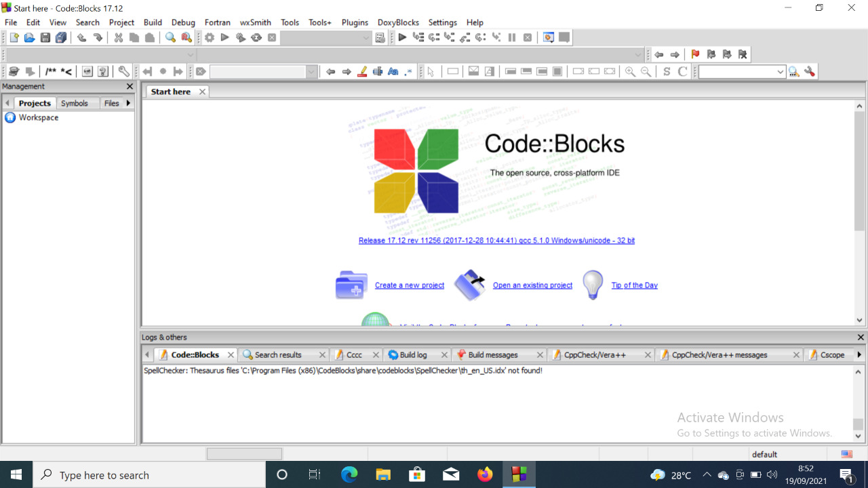The height and width of the screenshot is (488, 868).
Task: Click the Create a new project link
Action: coord(410,285)
